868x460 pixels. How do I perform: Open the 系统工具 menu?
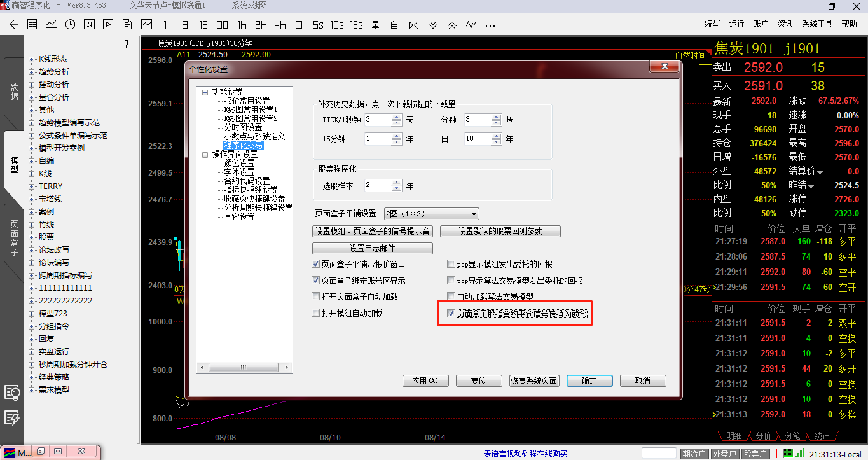coord(818,24)
